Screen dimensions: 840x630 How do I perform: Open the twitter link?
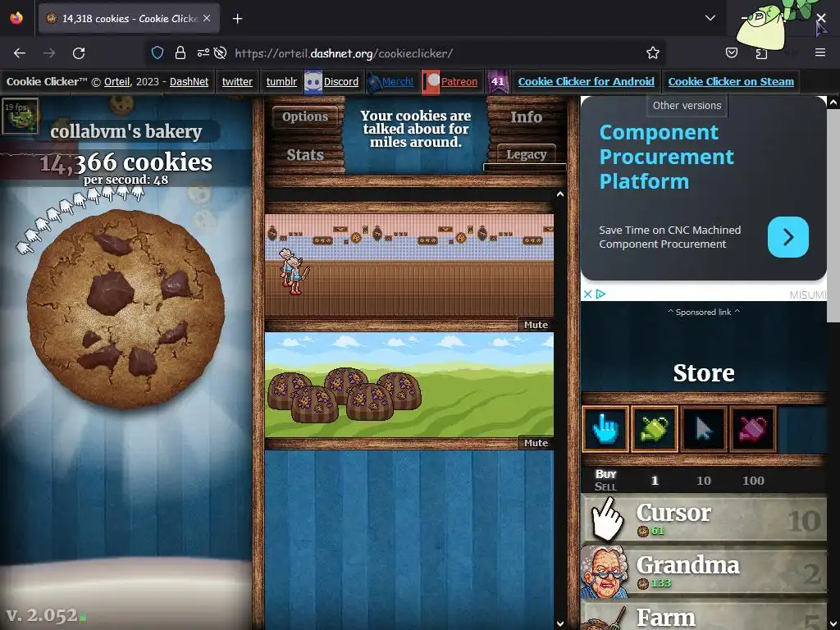tap(237, 82)
